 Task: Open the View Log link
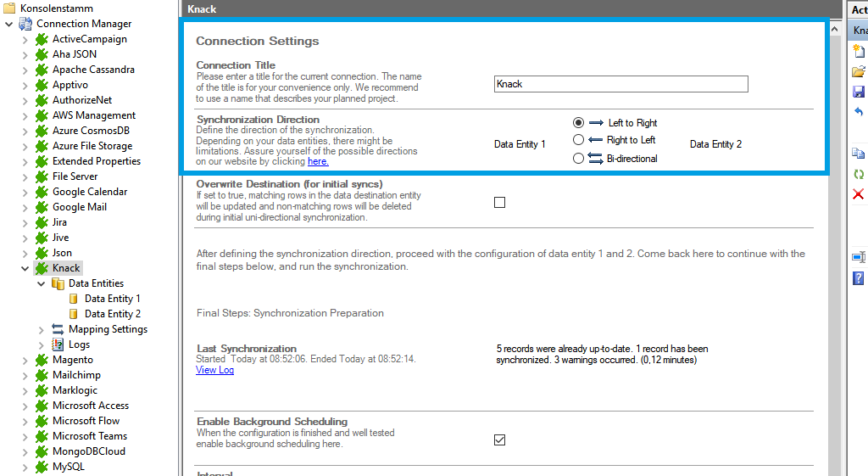(214, 370)
